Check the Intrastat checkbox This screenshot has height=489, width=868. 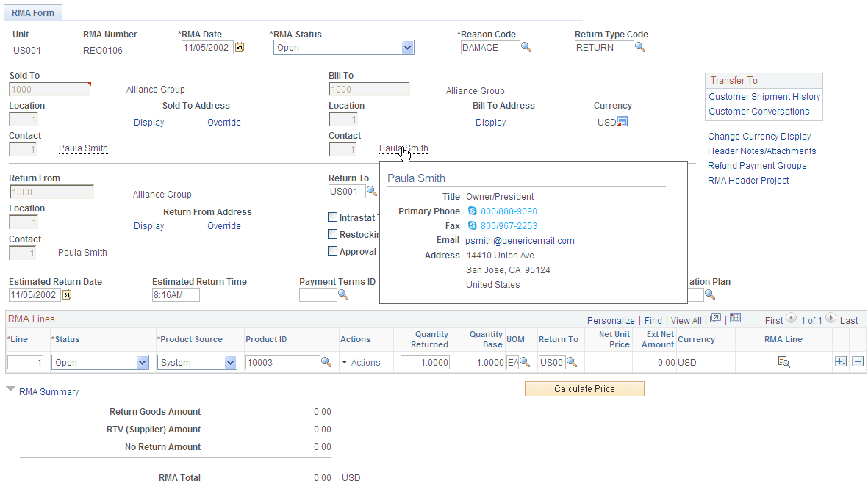pos(332,217)
